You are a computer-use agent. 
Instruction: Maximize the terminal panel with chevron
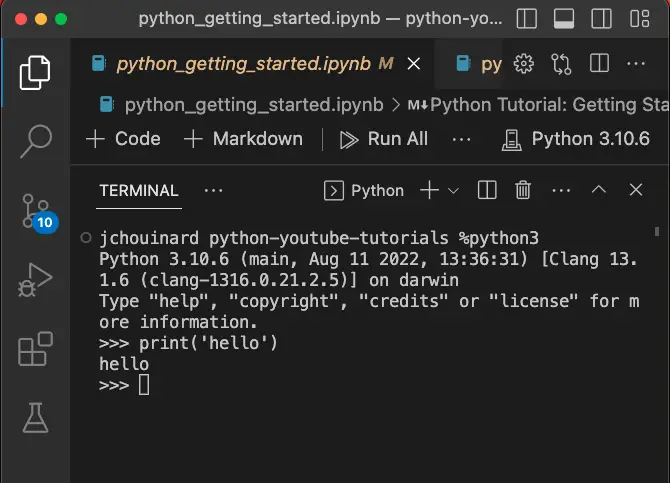(x=599, y=190)
